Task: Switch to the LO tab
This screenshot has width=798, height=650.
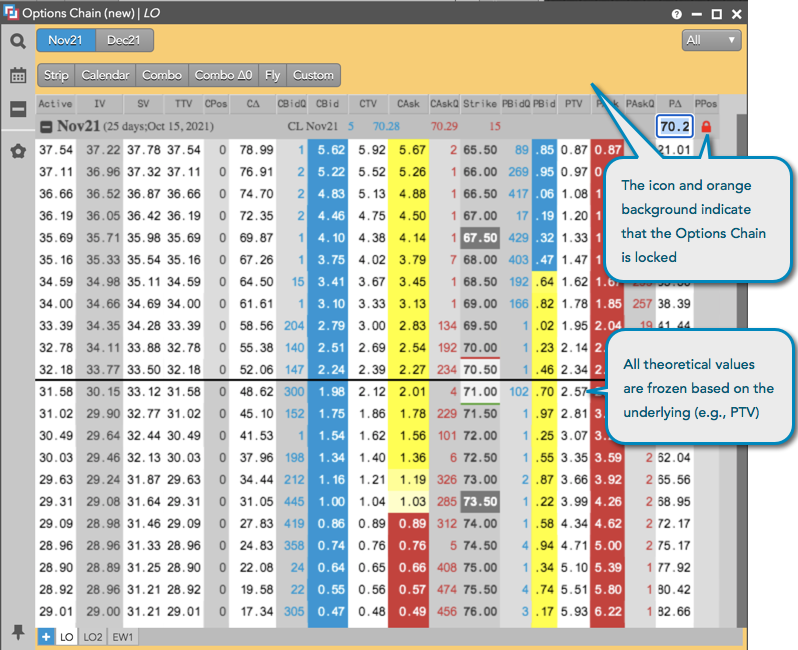Action: (x=66, y=637)
